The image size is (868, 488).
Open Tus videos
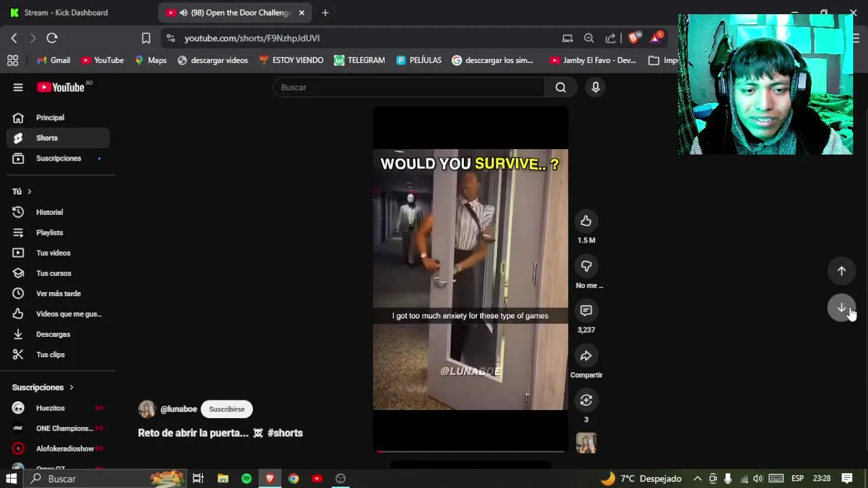click(x=58, y=253)
